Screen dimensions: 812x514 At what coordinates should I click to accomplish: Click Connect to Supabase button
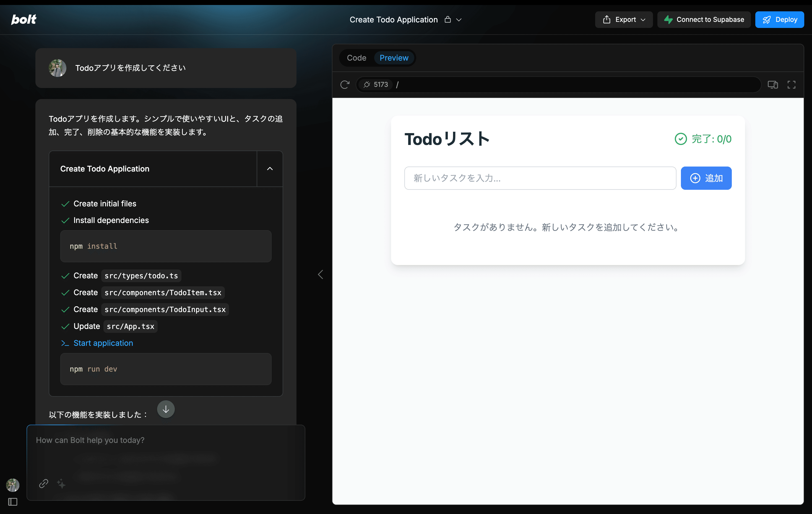[704, 20]
